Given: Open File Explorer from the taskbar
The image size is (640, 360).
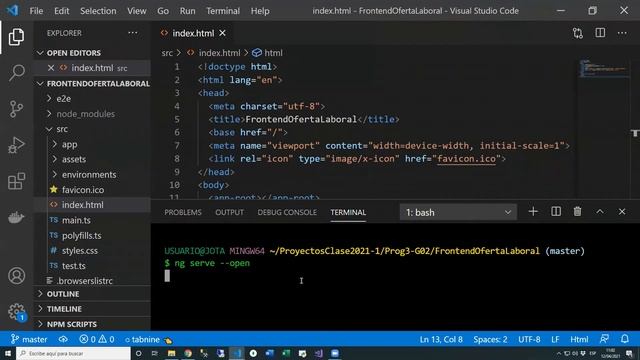Looking at the screenshot, I should pyautogui.click(x=171, y=353).
